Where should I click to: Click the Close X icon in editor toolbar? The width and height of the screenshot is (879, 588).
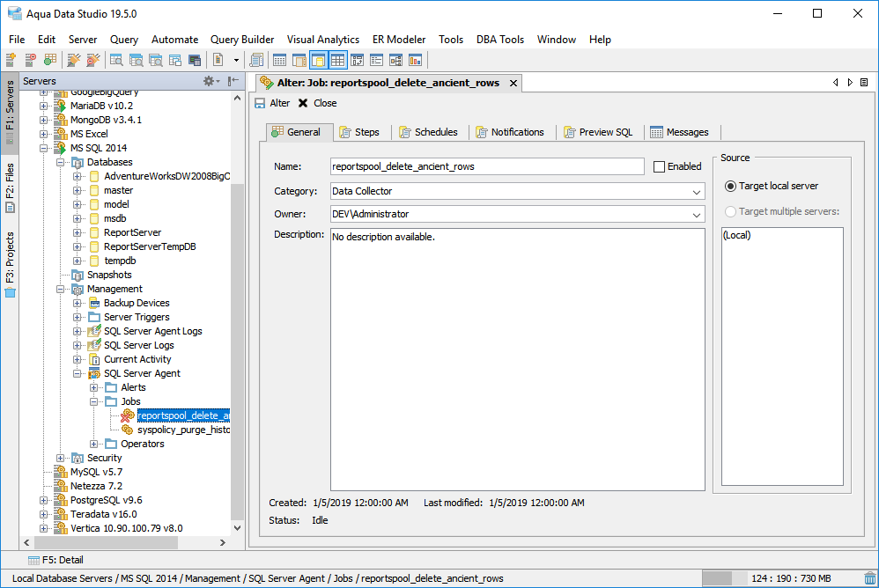[303, 103]
